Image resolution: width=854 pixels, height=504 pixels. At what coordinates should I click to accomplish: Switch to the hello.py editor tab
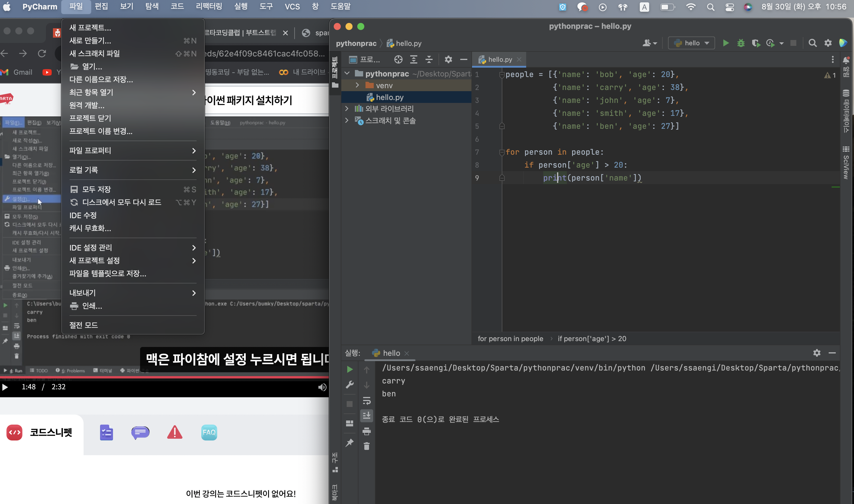(x=499, y=59)
